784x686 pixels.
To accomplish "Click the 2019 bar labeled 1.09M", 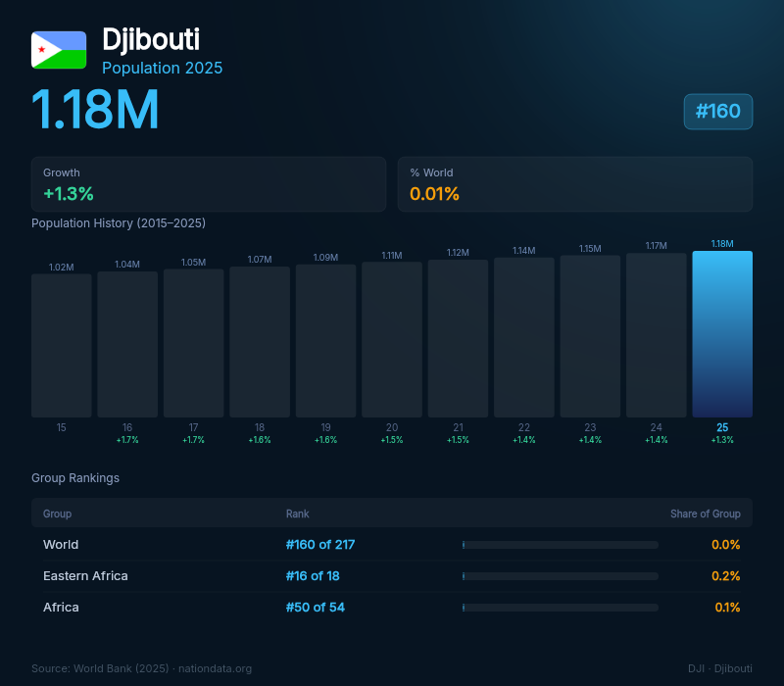I will 326,341.
